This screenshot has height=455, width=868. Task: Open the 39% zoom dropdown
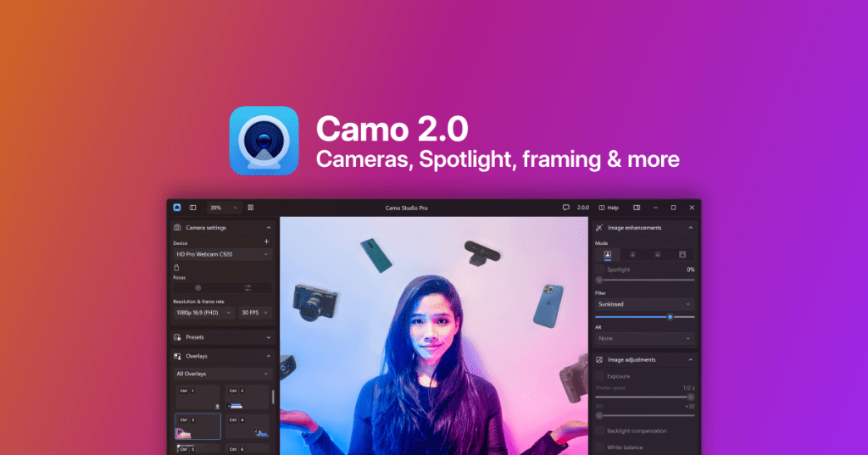[x=224, y=208]
